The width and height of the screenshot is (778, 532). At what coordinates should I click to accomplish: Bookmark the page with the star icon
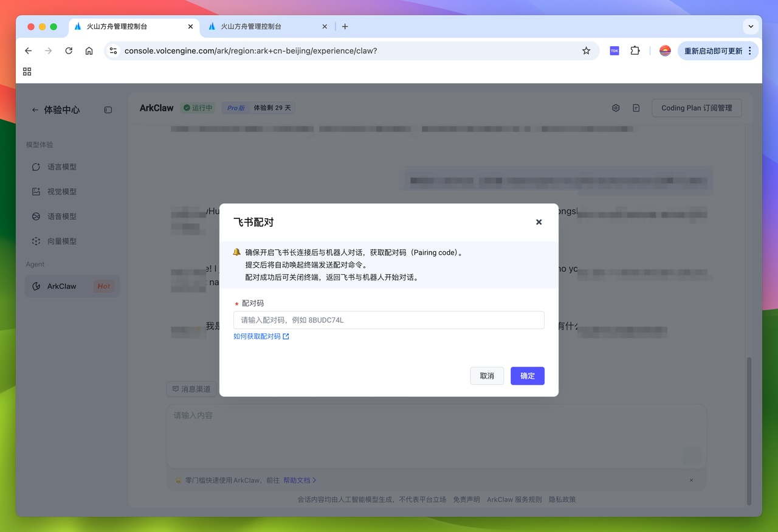pos(587,50)
